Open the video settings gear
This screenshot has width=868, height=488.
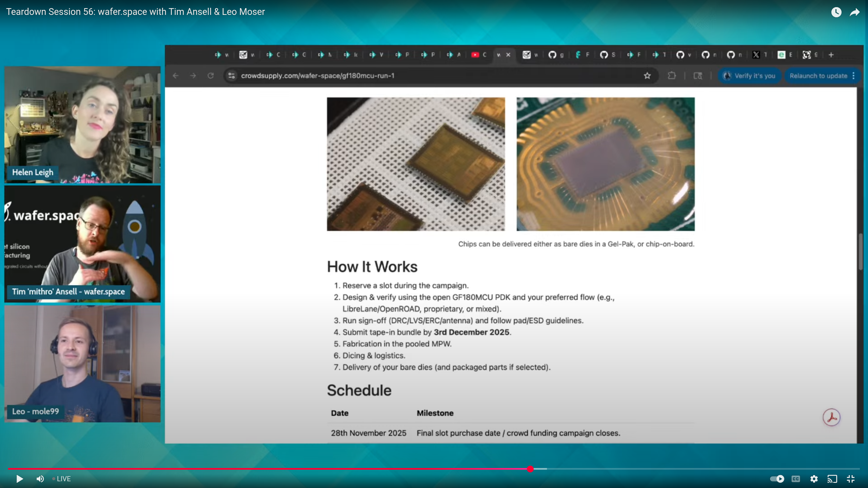[x=814, y=479]
